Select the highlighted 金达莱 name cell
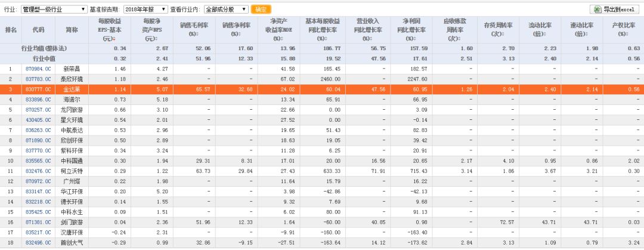 tap(72, 89)
